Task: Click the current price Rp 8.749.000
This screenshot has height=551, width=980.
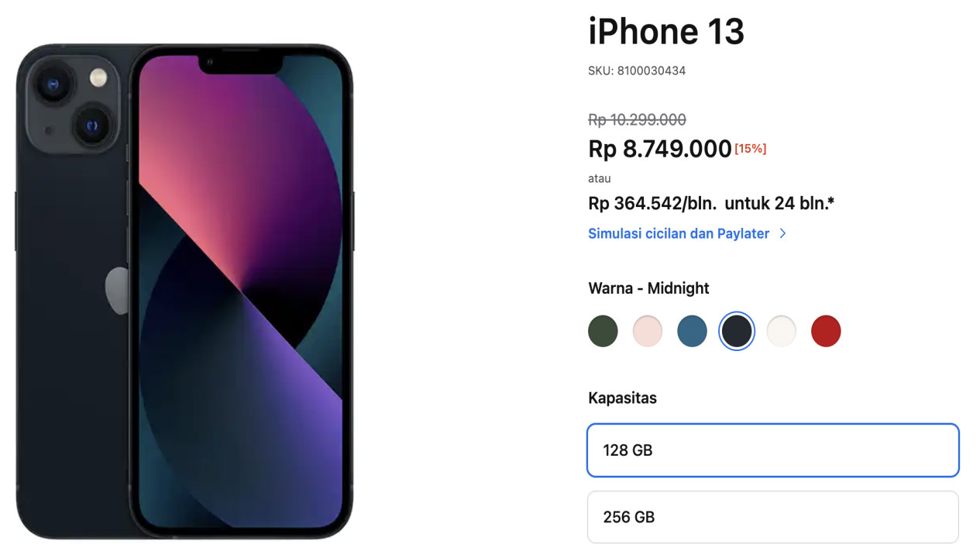Action: tap(660, 149)
